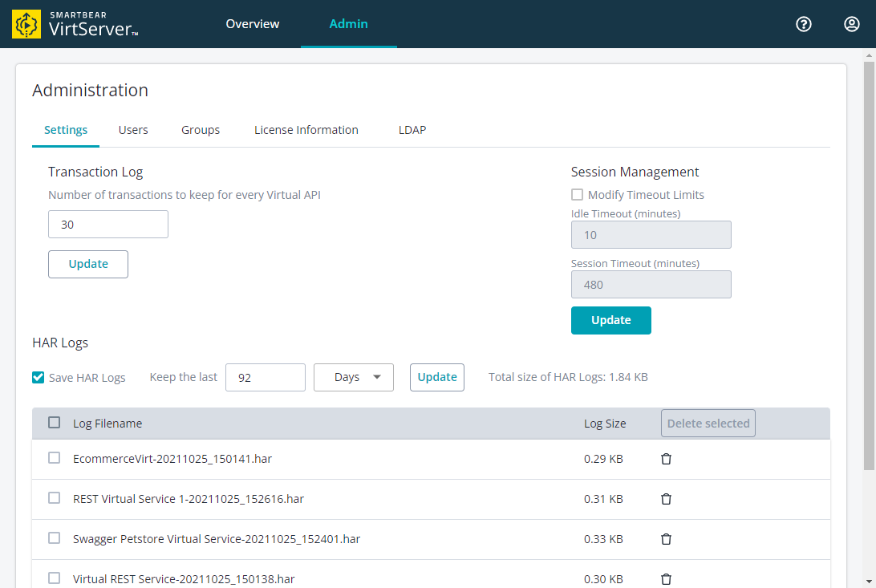Go to the Overview navigation item
This screenshot has width=876, height=588.
click(253, 24)
